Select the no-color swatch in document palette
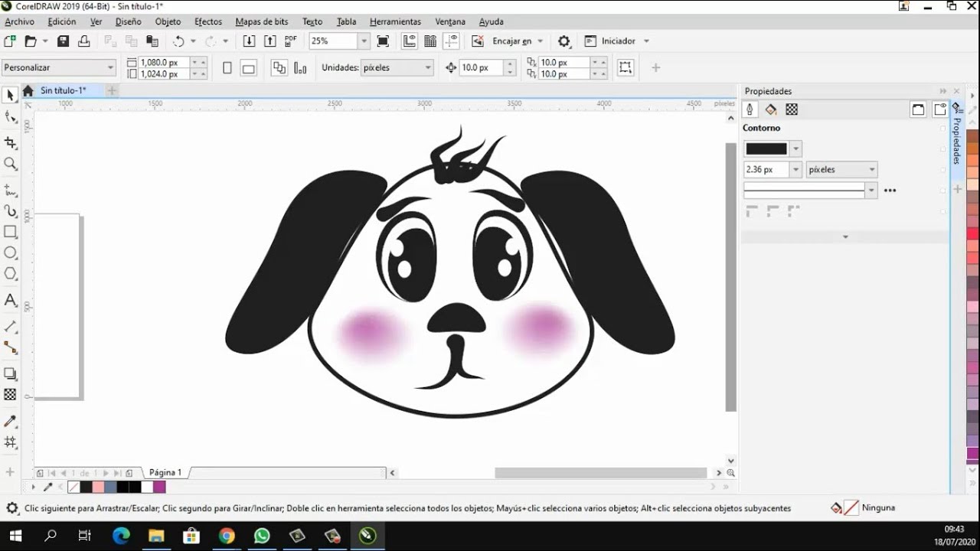The width and height of the screenshot is (980, 551). coord(73,487)
